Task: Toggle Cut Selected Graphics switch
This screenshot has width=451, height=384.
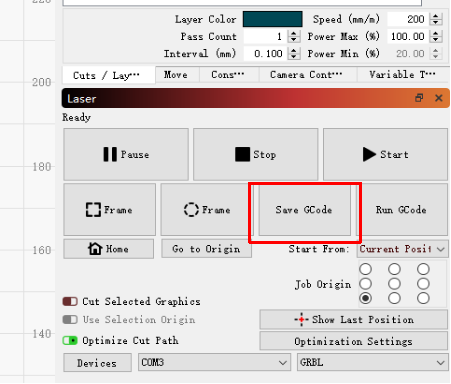Action: tap(70, 302)
